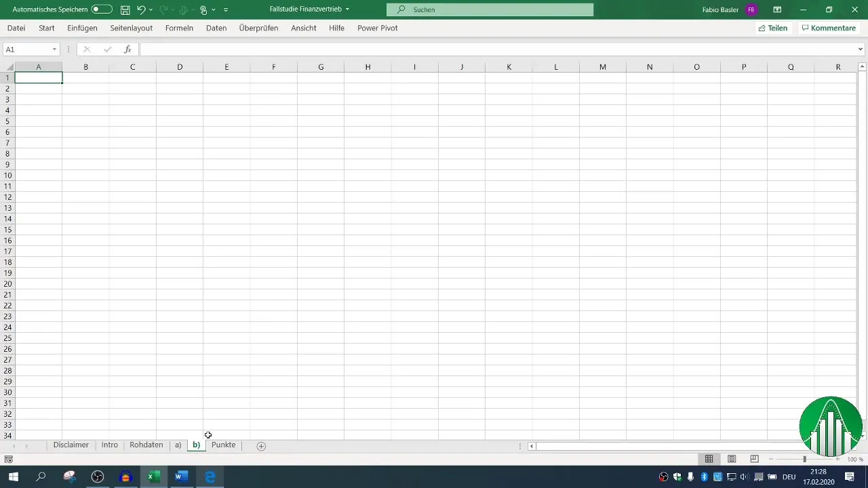Toggle the Automatisches Speichern switch
868x488 pixels.
pos(102,9)
